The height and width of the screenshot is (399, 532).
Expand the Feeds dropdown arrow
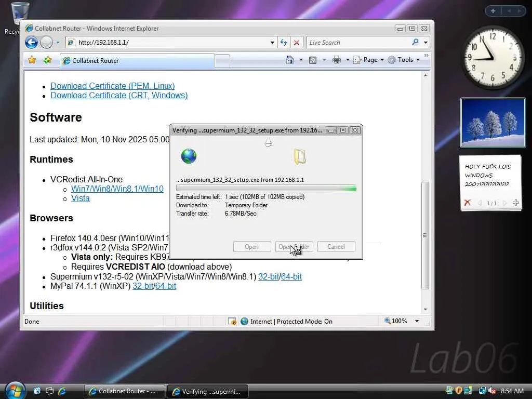[324, 60]
